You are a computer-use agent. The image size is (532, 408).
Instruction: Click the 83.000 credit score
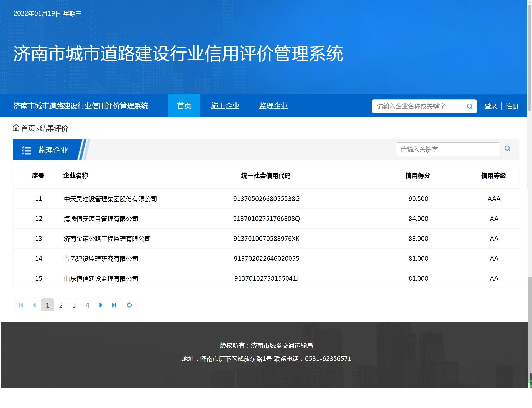418,239
